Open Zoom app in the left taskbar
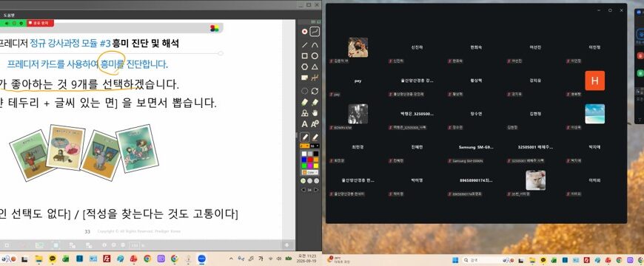 (x=201, y=259)
